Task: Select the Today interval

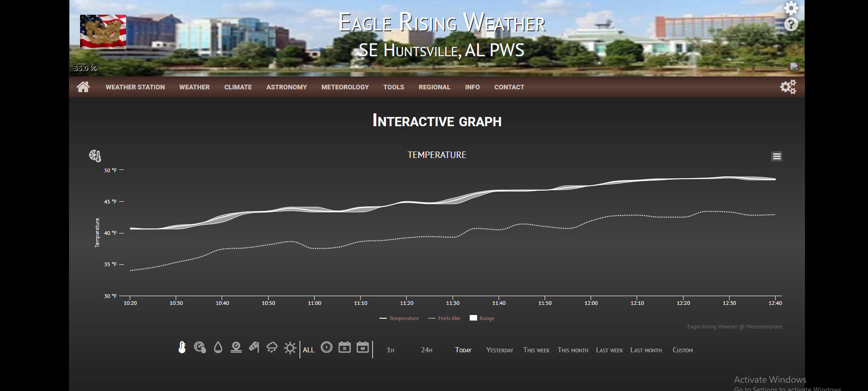Action: [x=463, y=350]
